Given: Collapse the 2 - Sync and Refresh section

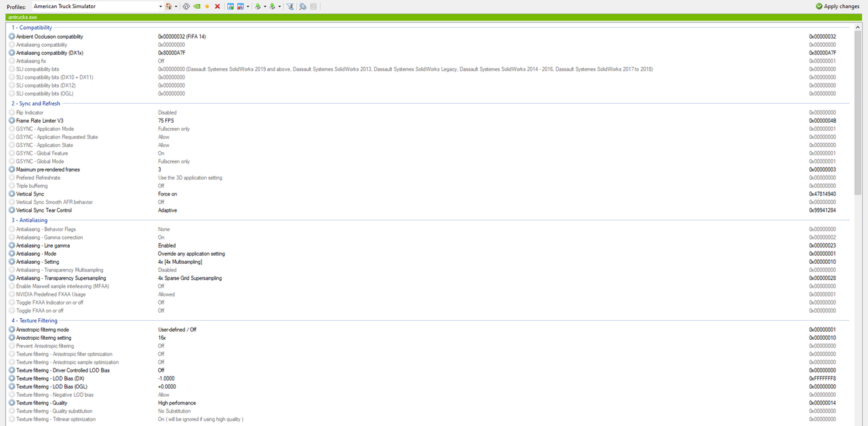Looking at the screenshot, I should 35,104.
